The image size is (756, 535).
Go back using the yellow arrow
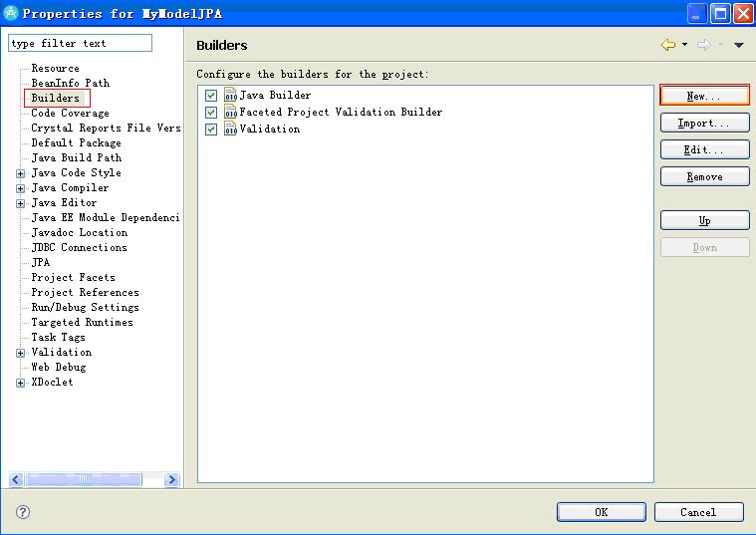668,45
